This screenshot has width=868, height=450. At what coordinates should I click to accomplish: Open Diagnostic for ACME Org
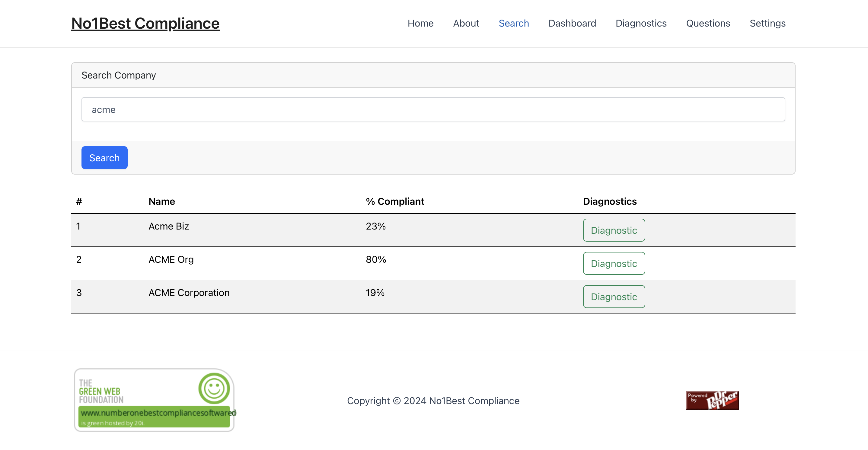[614, 264]
